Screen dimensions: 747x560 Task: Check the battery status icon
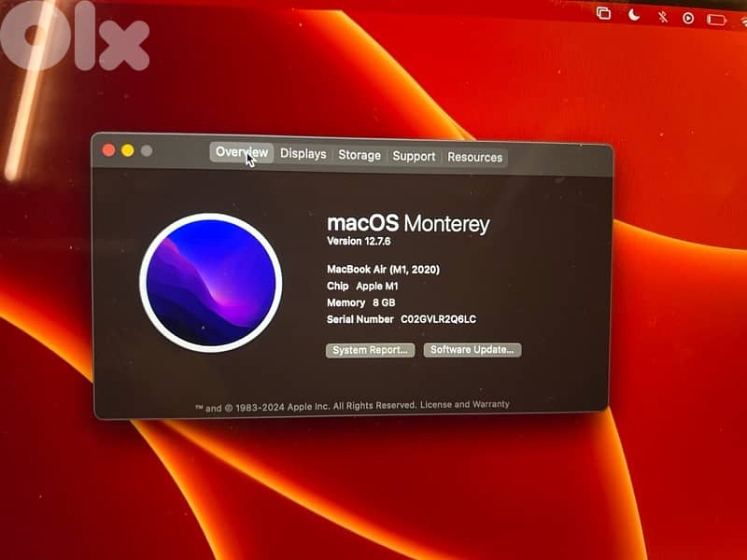[716, 18]
